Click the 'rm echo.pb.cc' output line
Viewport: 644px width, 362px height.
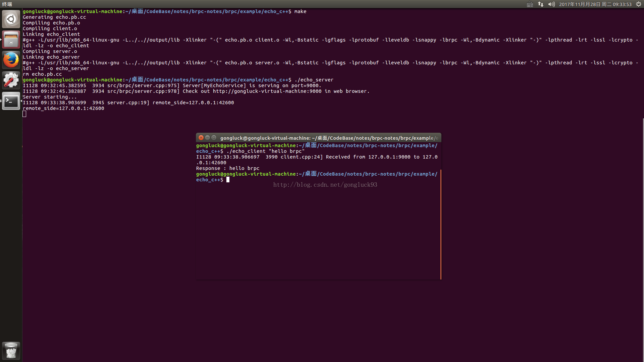[42, 74]
